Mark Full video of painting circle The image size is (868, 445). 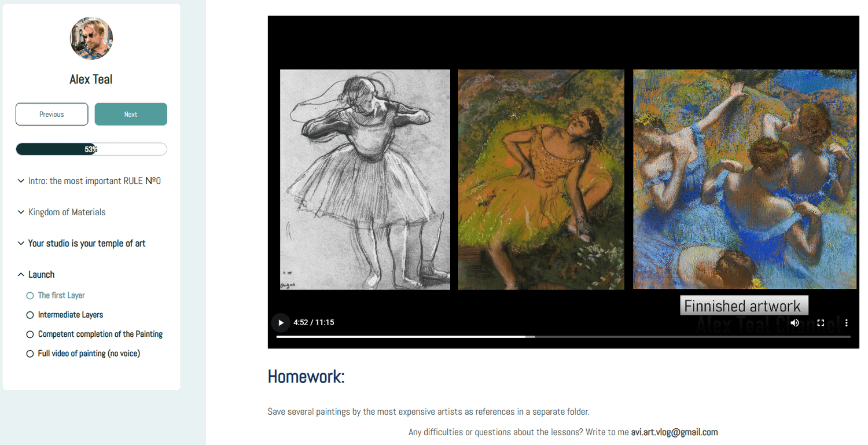tap(30, 354)
